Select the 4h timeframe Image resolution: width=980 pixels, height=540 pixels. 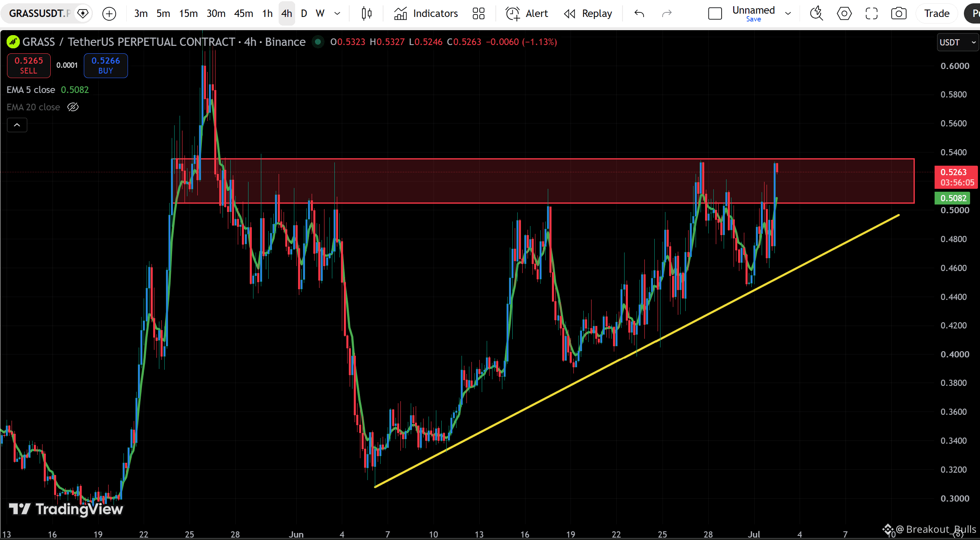pos(287,14)
